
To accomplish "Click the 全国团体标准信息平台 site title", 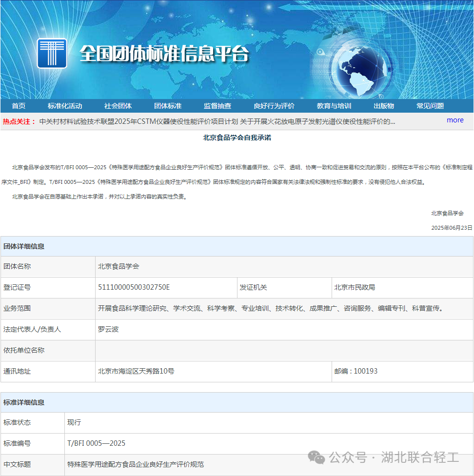I will pyautogui.click(x=164, y=54).
